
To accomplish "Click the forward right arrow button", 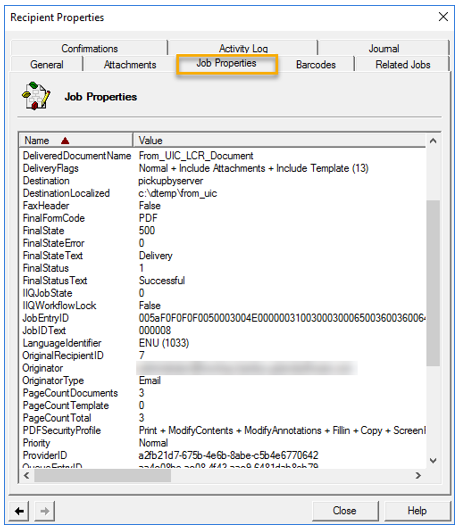I will tap(45, 511).
